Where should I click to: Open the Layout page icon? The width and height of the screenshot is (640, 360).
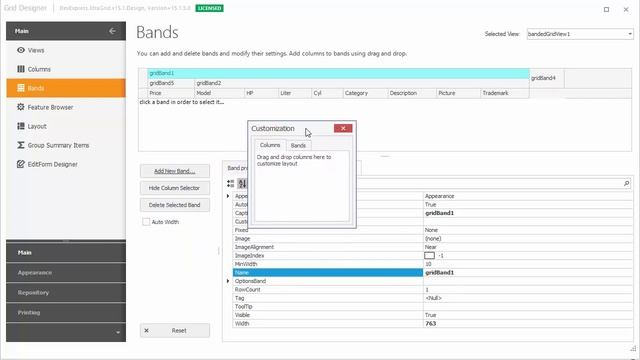21,126
